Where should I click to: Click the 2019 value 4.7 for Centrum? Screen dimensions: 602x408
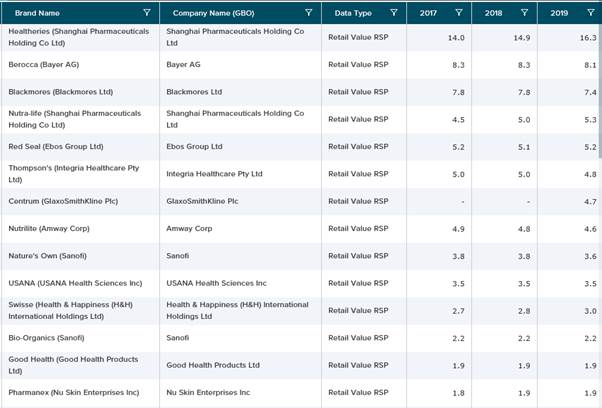[590, 202]
